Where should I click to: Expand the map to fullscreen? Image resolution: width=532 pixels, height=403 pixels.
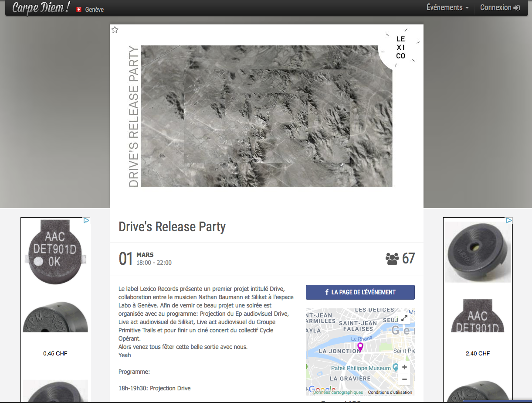405,318
